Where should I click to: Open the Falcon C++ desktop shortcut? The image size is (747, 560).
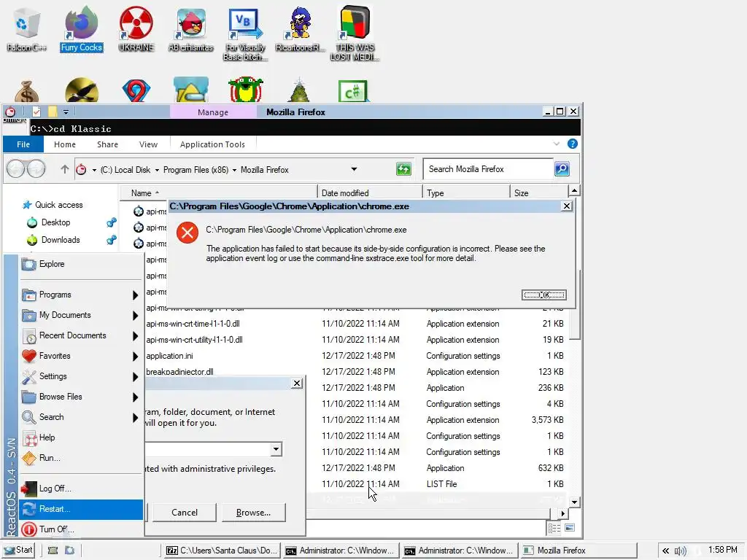click(x=27, y=28)
